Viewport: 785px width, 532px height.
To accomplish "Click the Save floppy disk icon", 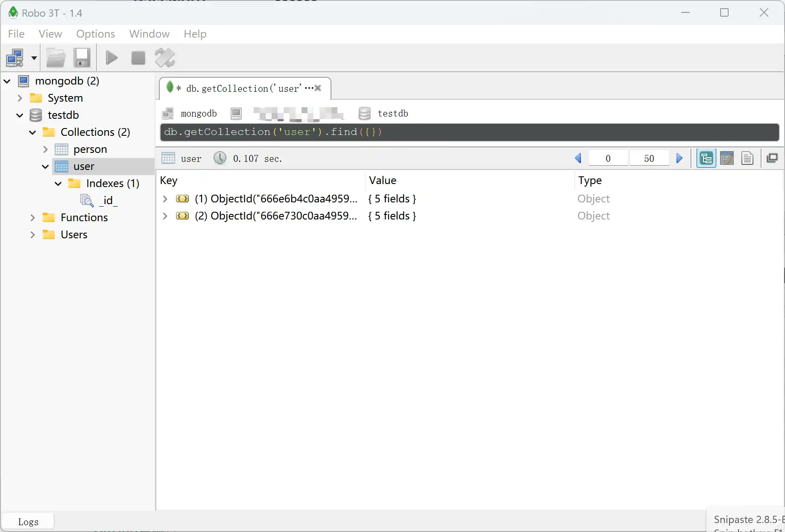I will click(x=82, y=58).
